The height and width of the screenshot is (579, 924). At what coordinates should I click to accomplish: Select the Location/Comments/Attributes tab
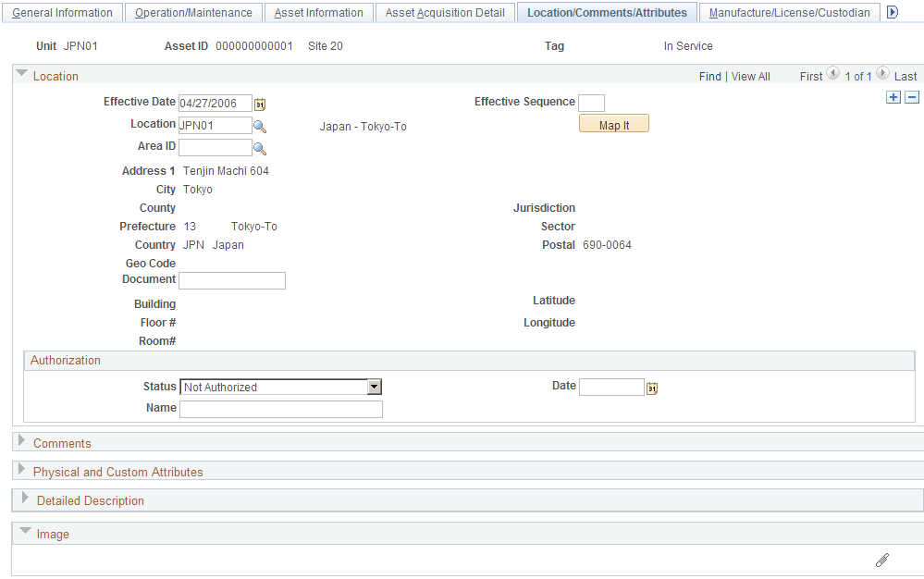607,13
